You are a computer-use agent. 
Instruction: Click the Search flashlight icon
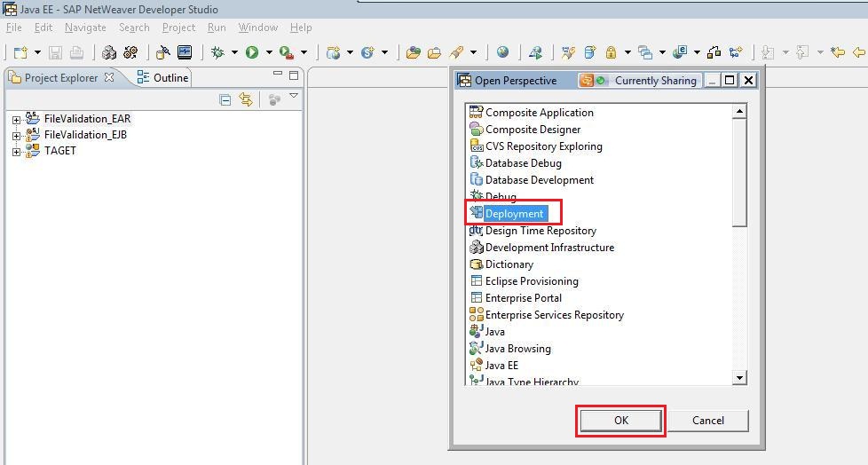457,52
